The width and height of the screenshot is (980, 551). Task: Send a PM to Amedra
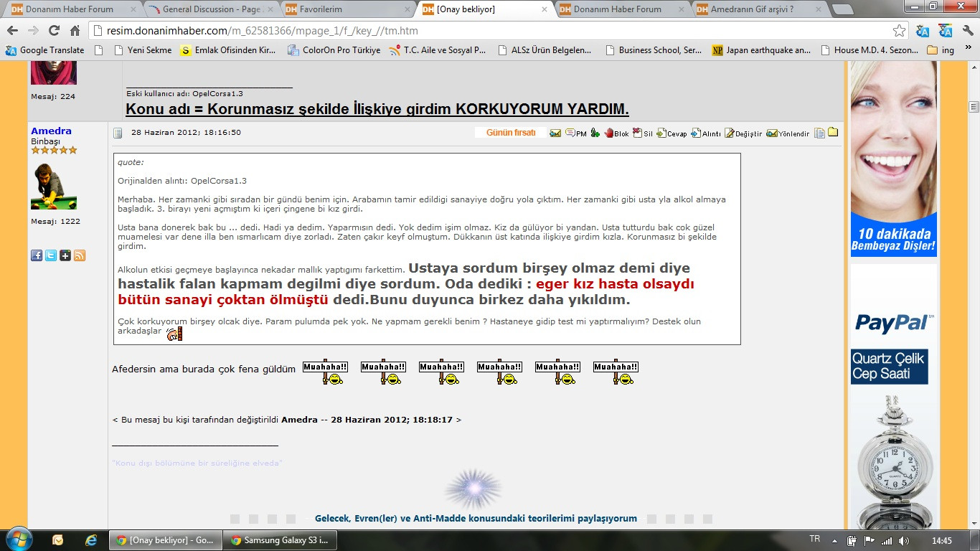576,133
